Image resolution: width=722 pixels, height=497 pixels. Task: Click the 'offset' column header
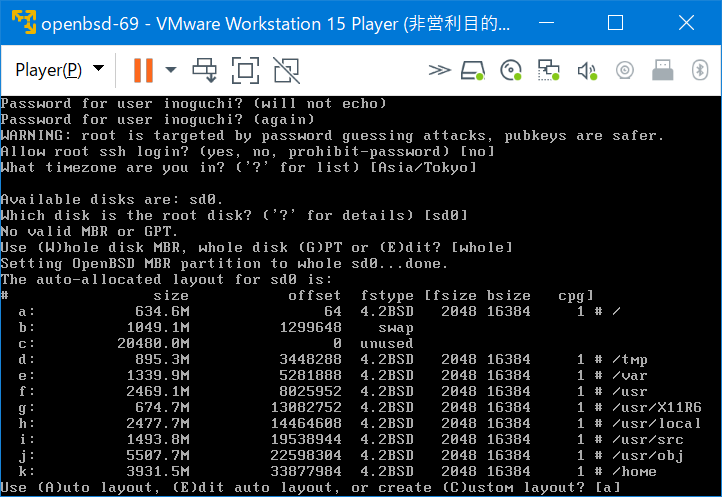pyautogui.click(x=314, y=295)
